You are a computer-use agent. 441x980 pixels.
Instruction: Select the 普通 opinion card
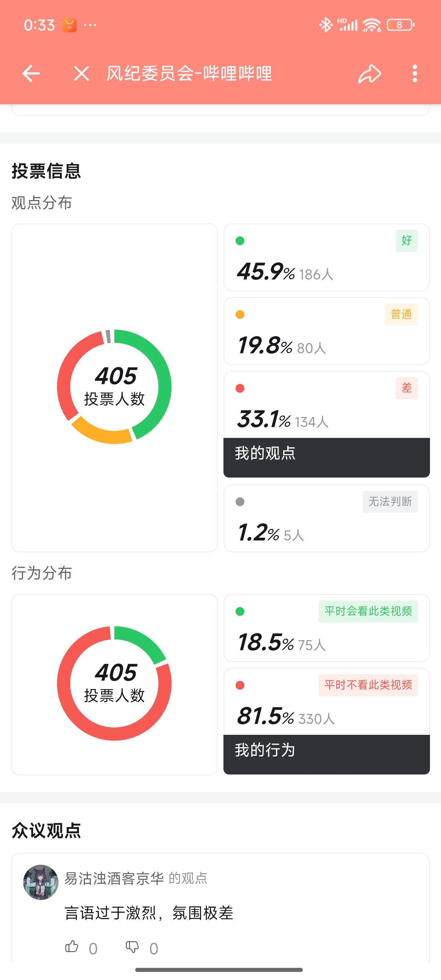tap(326, 331)
